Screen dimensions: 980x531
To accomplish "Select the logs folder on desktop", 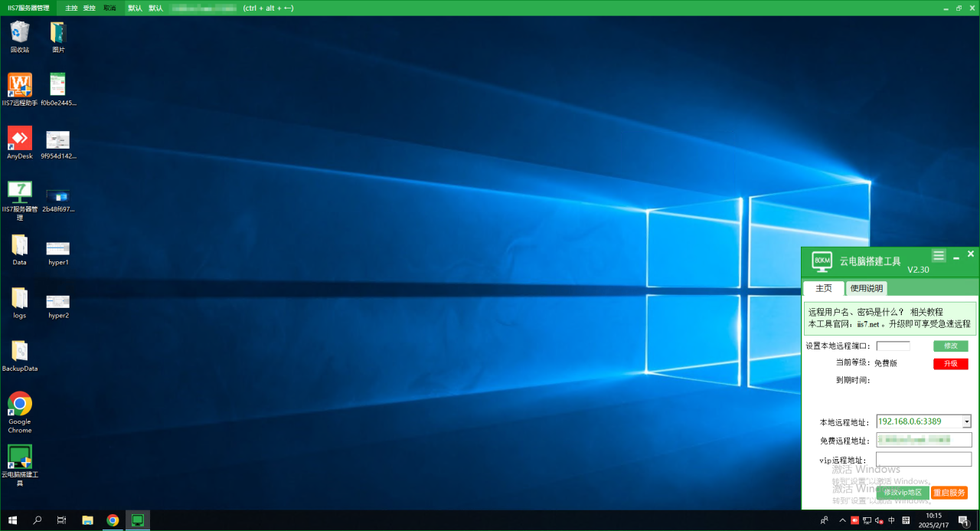I will pyautogui.click(x=20, y=303).
